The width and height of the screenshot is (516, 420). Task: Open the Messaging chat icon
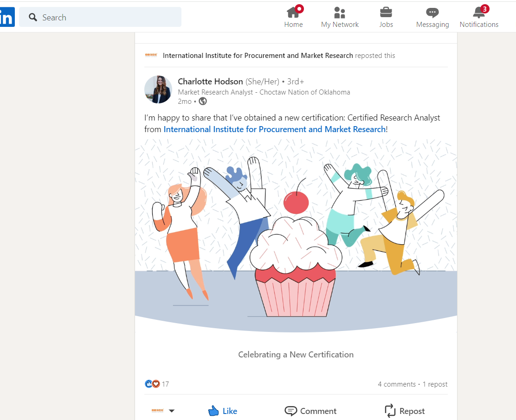tap(432, 13)
